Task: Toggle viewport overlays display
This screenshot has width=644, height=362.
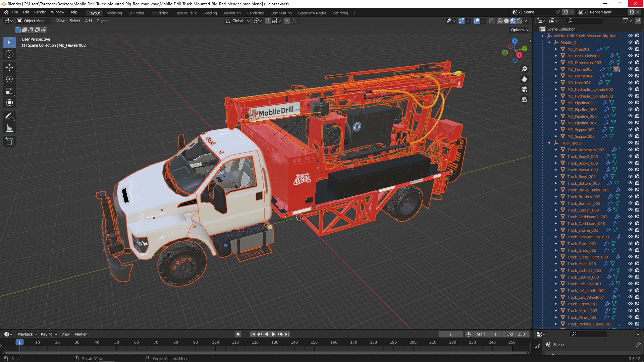Action: click(477, 21)
